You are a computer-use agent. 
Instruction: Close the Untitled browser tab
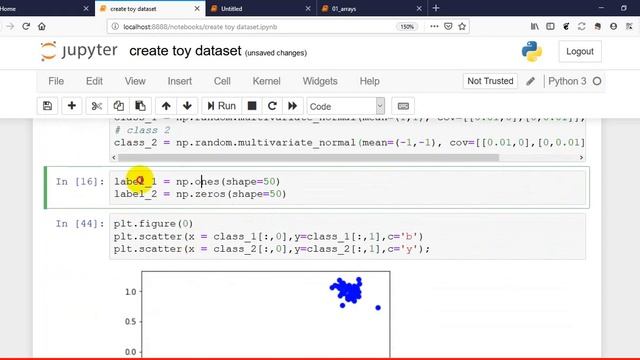click(x=308, y=8)
